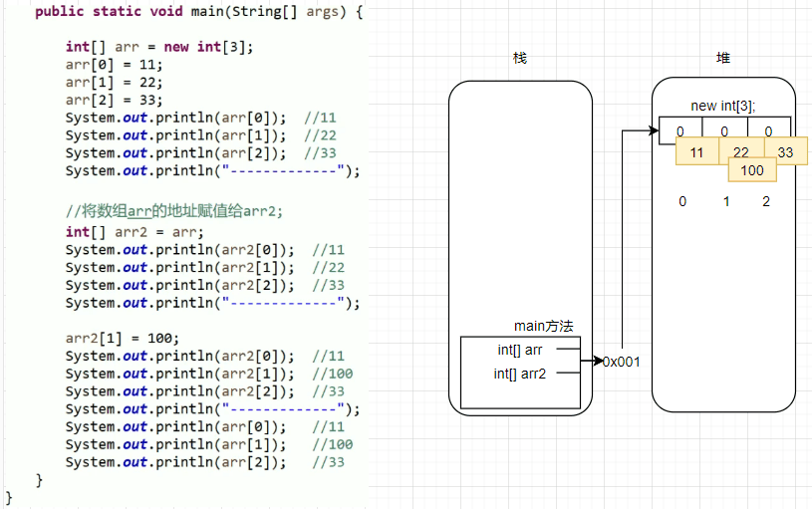Select the 'int[] arr2' stack variable
The height and width of the screenshot is (509, 812).
[520, 374]
